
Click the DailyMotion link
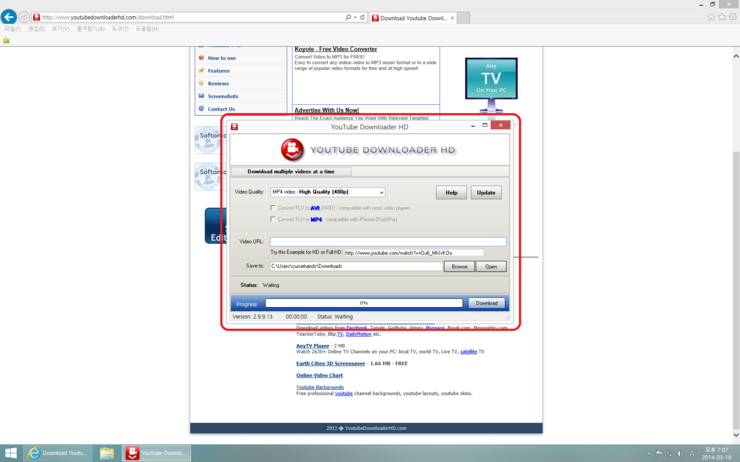(359, 334)
